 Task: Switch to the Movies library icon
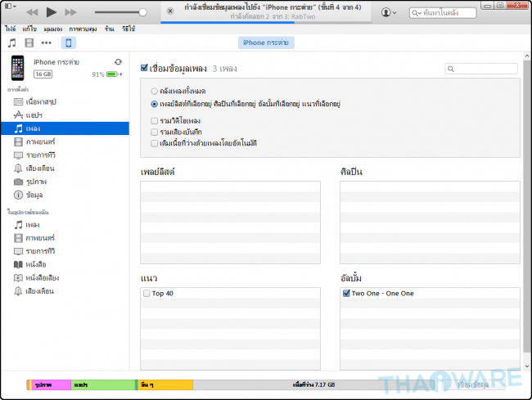click(29, 43)
